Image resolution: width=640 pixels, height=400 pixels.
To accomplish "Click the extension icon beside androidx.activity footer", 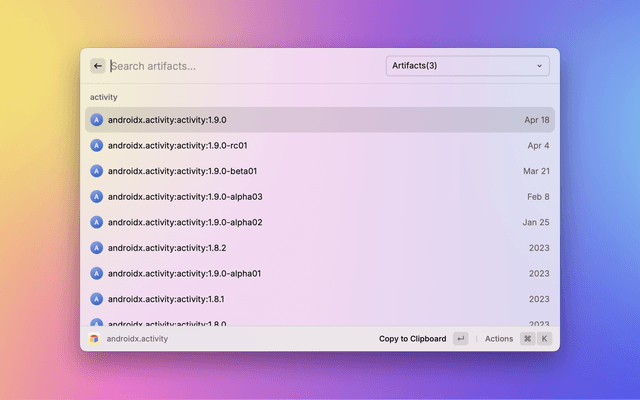I will 94,339.
